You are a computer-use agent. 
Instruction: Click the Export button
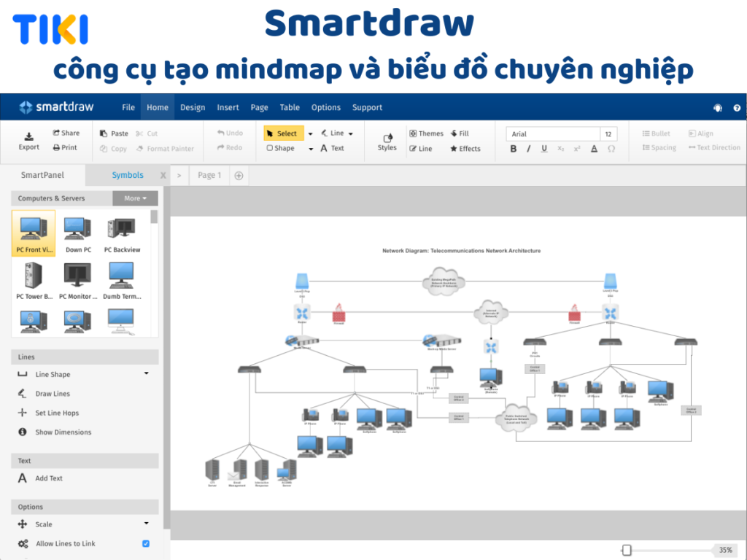pyautogui.click(x=28, y=141)
